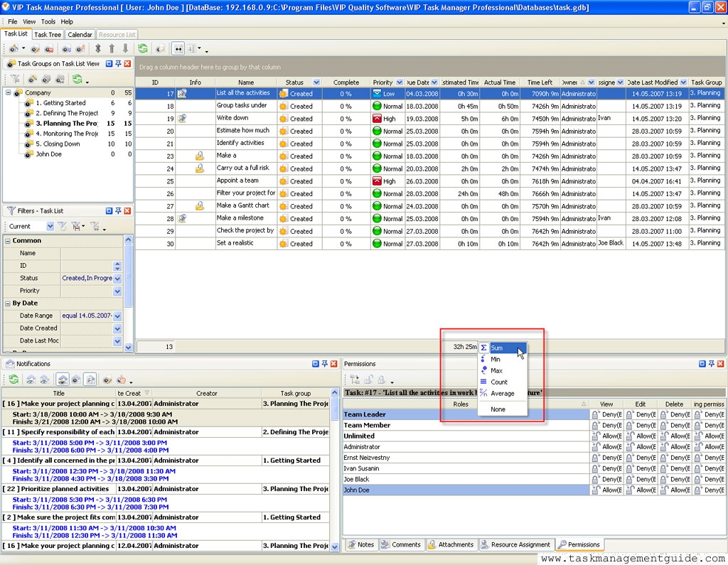Open the Status column filter dropdown
The height and width of the screenshot is (565, 728).
(x=316, y=82)
